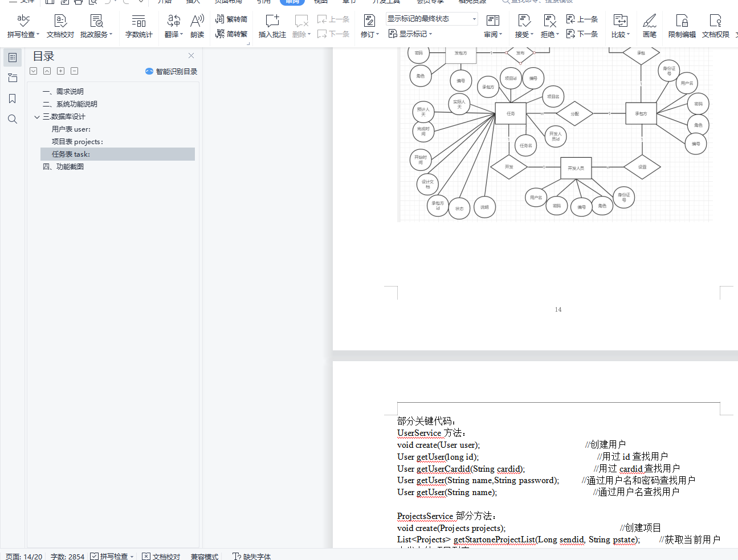This screenshot has width=738, height=560.
Task: Jump to 下一条 change beside 拒绝
Action: point(582,34)
